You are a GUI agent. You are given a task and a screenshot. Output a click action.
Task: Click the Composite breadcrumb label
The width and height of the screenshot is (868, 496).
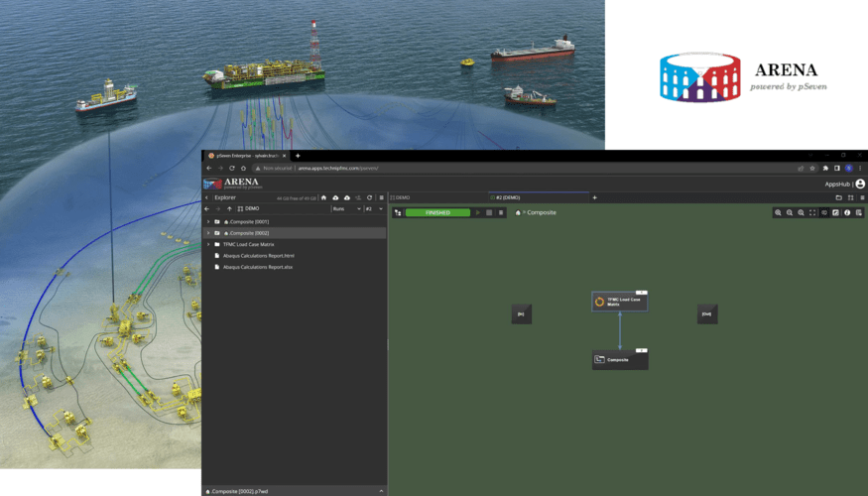542,212
